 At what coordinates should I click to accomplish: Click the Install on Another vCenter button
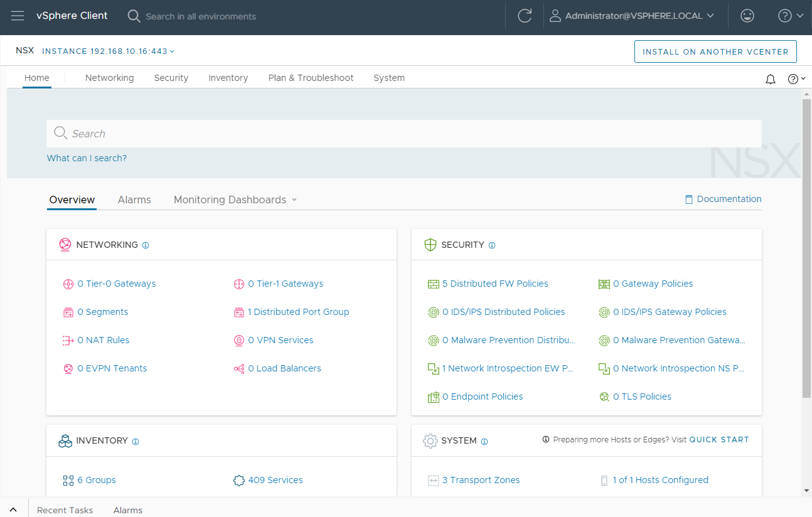point(715,51)
